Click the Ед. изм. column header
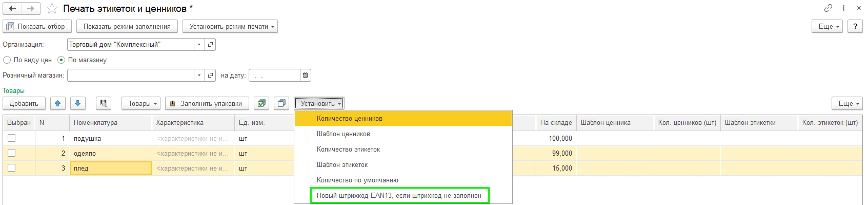The width and height of the screenshot is (868, 205). pos(264,123)
